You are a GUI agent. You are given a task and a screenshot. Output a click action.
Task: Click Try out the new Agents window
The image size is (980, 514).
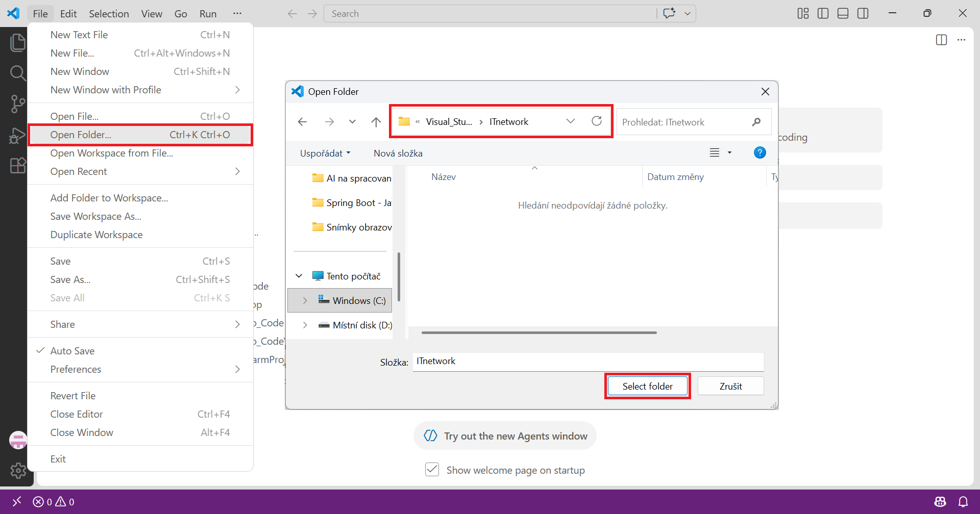click(505, 436)
